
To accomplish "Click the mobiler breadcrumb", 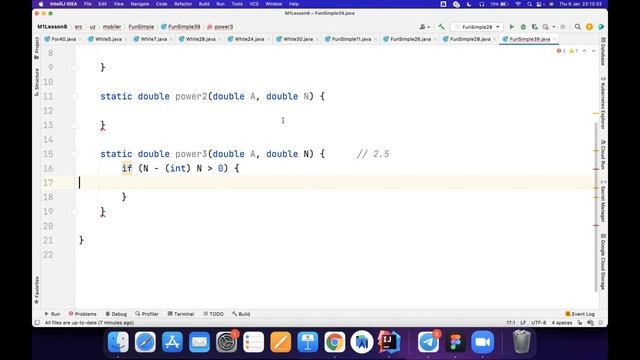I will (x=112, y=27).
